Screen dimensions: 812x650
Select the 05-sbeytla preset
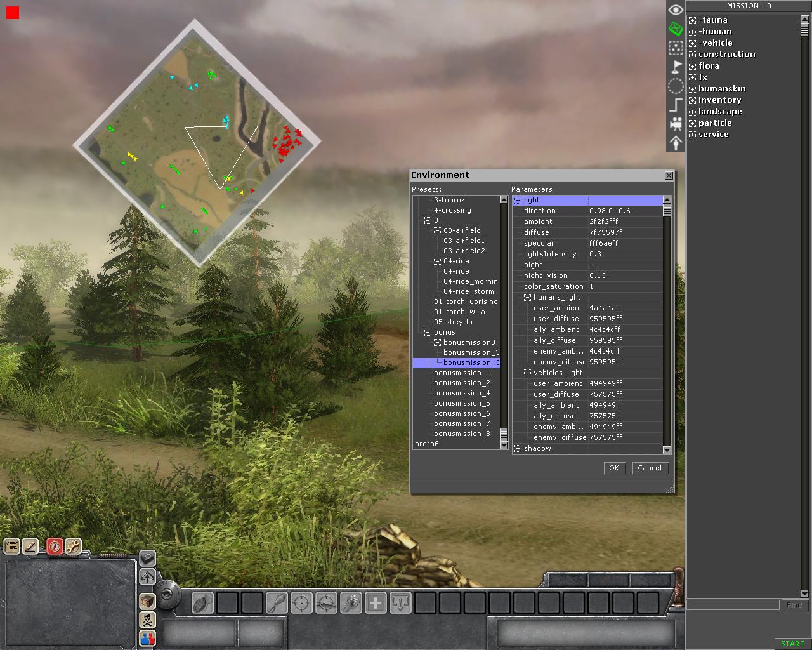tap(453, 322)
